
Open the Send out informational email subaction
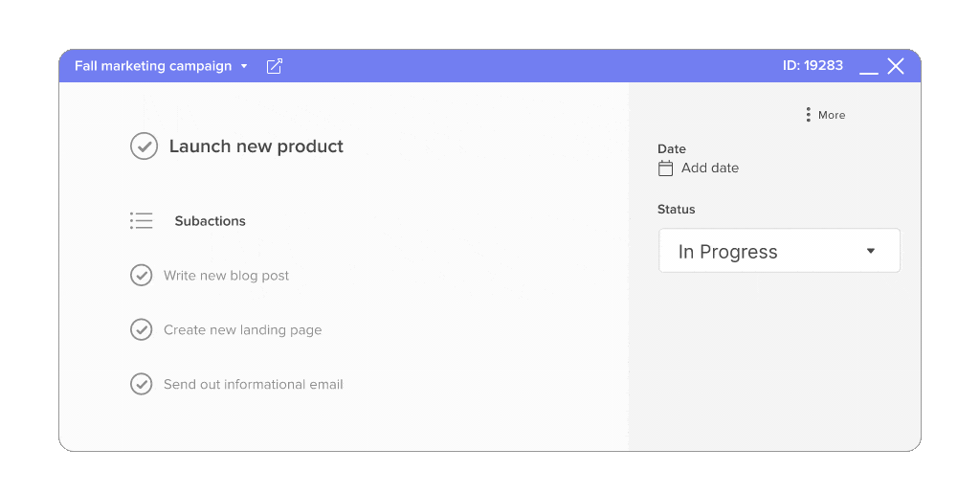coord(253,384)
